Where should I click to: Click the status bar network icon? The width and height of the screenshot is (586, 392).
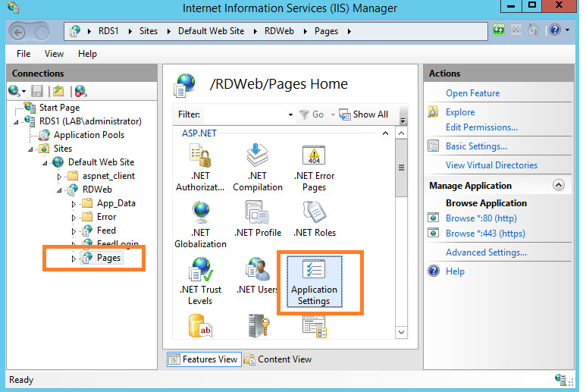(561, 380)
